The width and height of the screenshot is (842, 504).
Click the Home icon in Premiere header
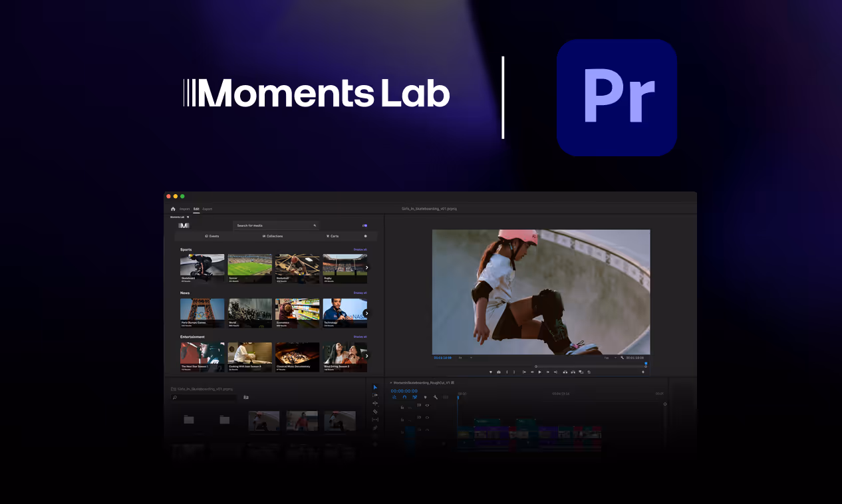(173, 209)
